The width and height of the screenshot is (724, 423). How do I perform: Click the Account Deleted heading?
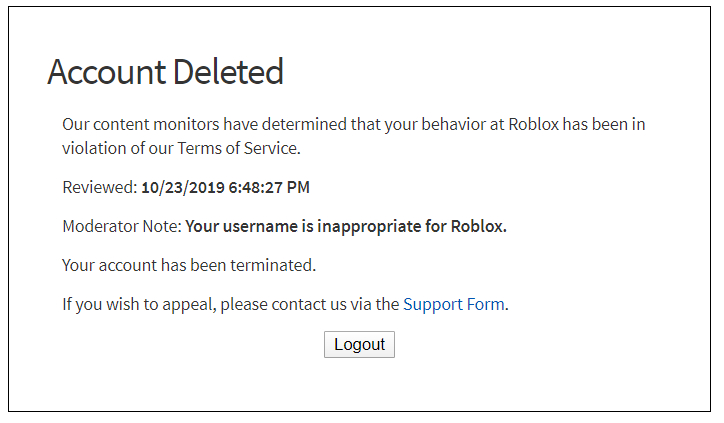tap(165, 72)
